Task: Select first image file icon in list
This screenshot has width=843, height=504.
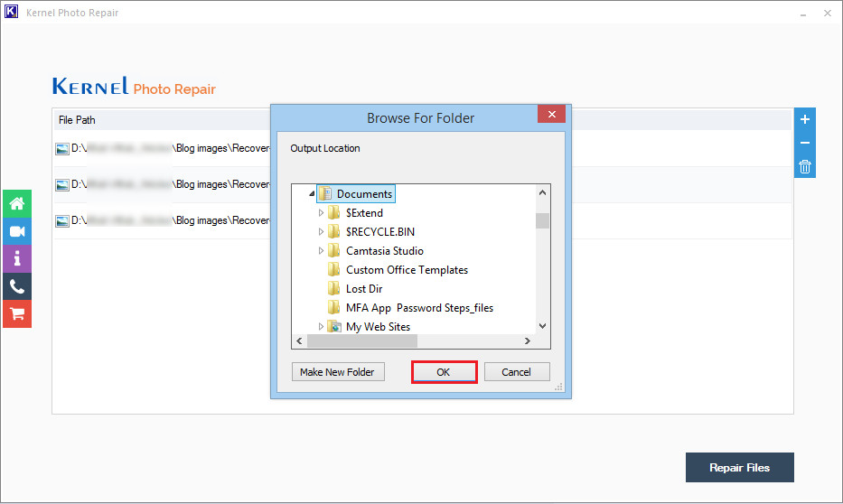Action: pos(62,149)
